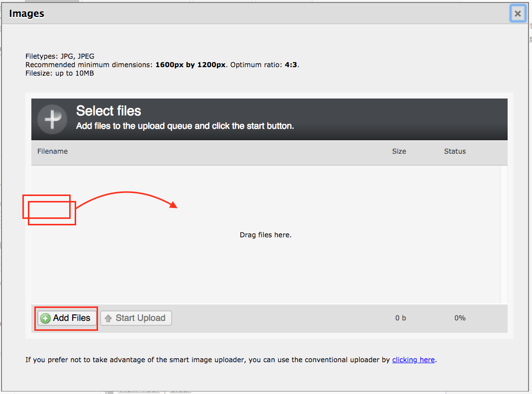The width and height of the screenshot is (532, 394).
Task: Click the "Filesize: up to 10MB" line
Action: 60,73
